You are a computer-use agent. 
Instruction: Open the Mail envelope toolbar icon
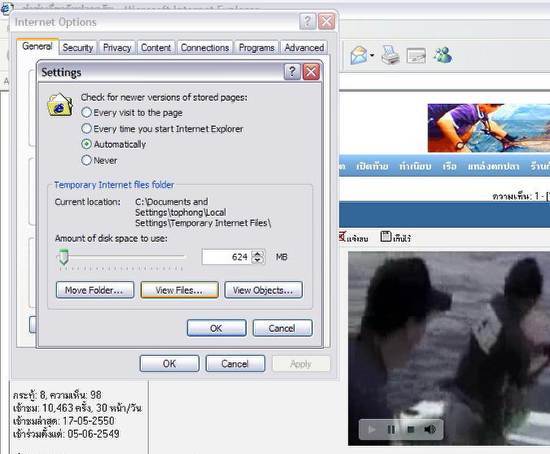point(358,55)
